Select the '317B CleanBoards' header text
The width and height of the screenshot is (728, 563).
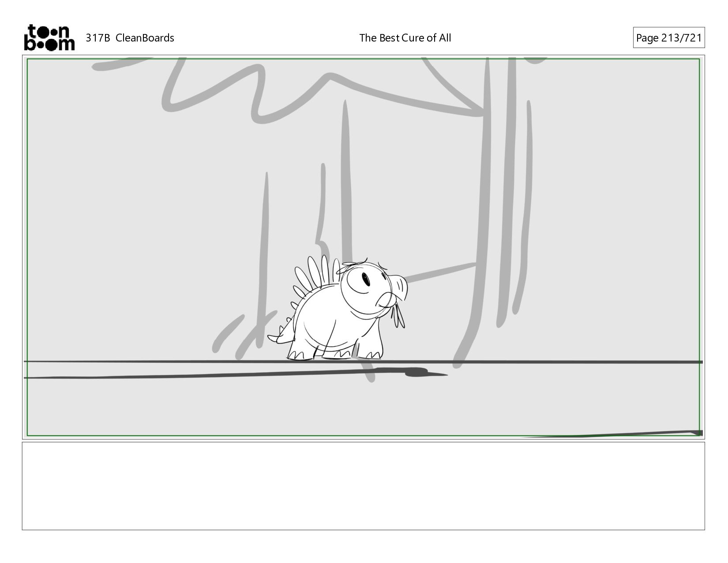[130, 38]
